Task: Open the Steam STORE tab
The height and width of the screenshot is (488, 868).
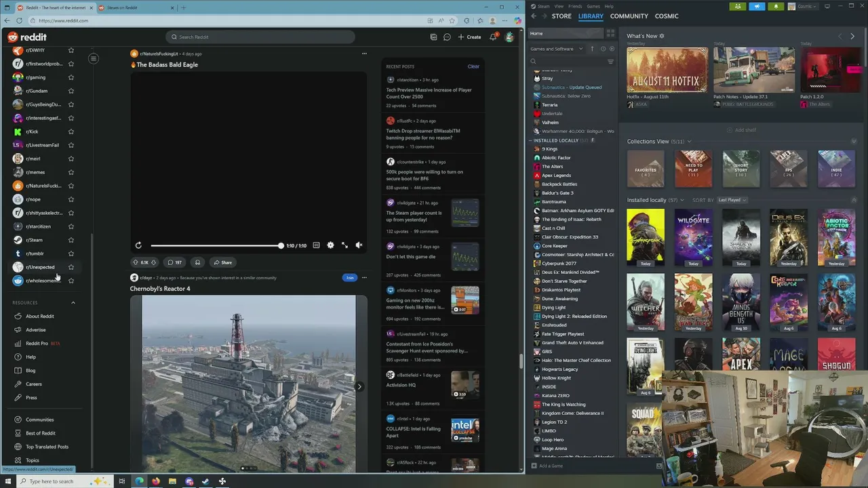Action: click(561, 16)
